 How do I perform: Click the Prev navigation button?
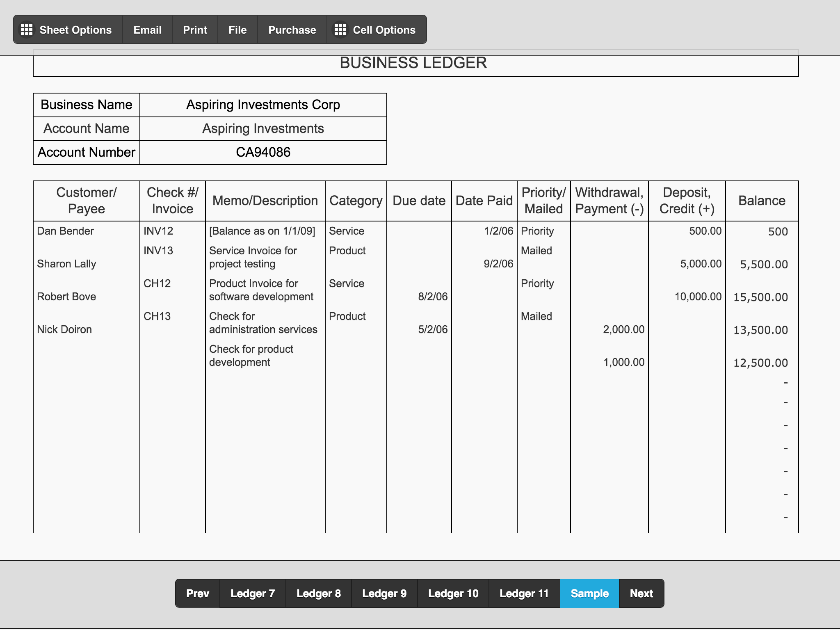(198, 593)
